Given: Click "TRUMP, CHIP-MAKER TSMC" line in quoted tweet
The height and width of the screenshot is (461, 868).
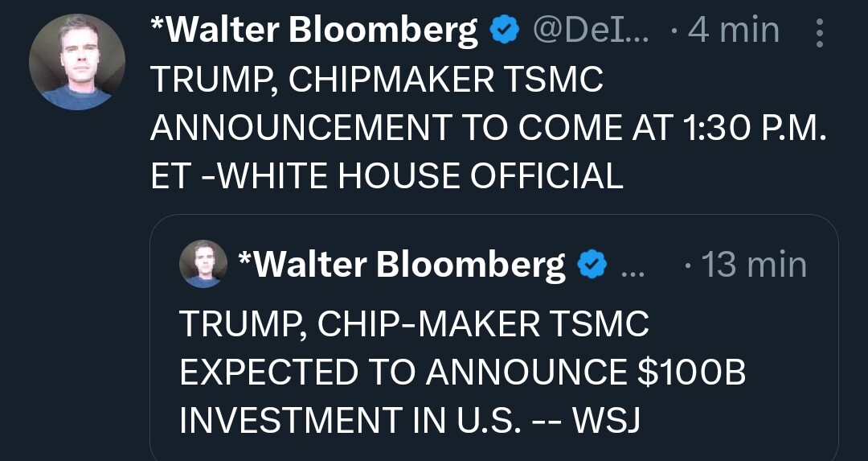Looking at the screenshot, I should click(413, 323).
